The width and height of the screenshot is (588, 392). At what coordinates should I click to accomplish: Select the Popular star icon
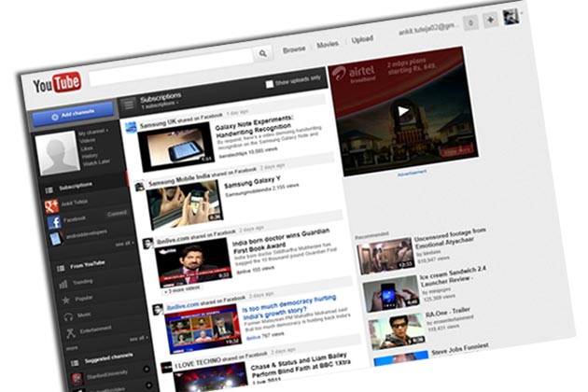click(x=66, y=301)
